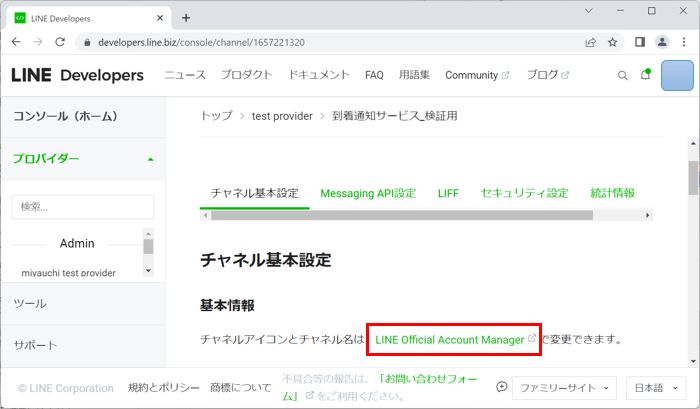This screenshot has height=409, width=700.
Task: Open the tab search chevron in title bar
Action: [x=589, y=11]
